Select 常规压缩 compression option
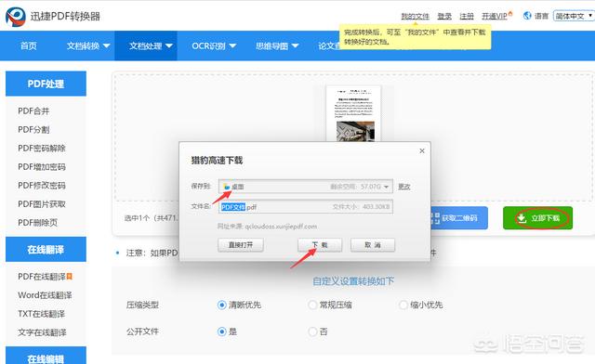The width and height of the screenshot is (595, 364). [x=312, y=305]
